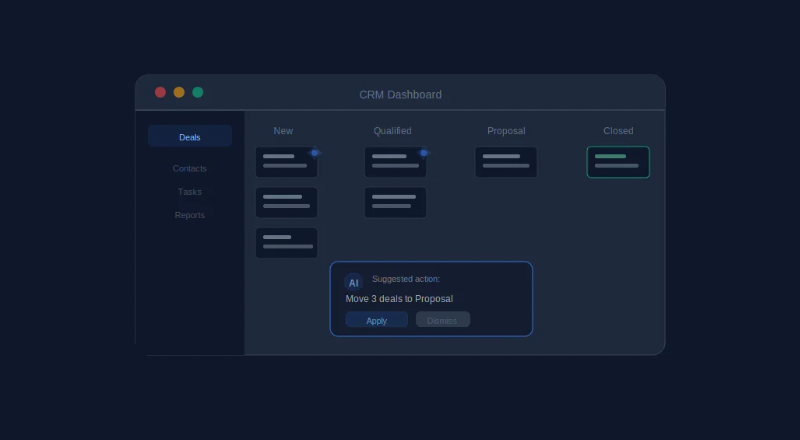
Task: Click the yellow minimize window button
Action: tap(179, 92)
